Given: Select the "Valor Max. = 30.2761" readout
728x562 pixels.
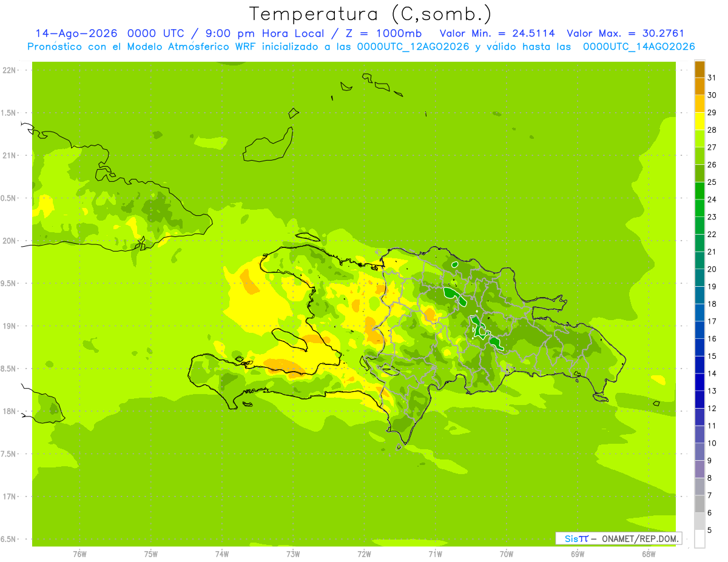Looking at the screenshot, I should point(625,33).
